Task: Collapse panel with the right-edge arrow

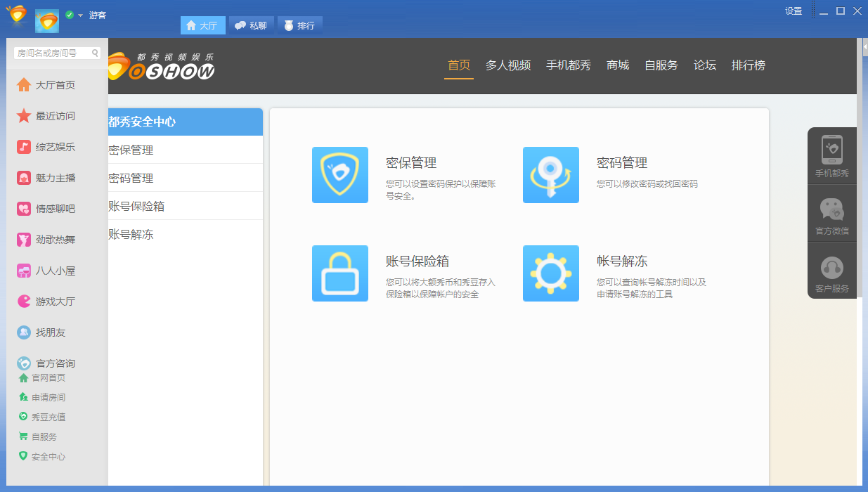Action: coord(865,47)
